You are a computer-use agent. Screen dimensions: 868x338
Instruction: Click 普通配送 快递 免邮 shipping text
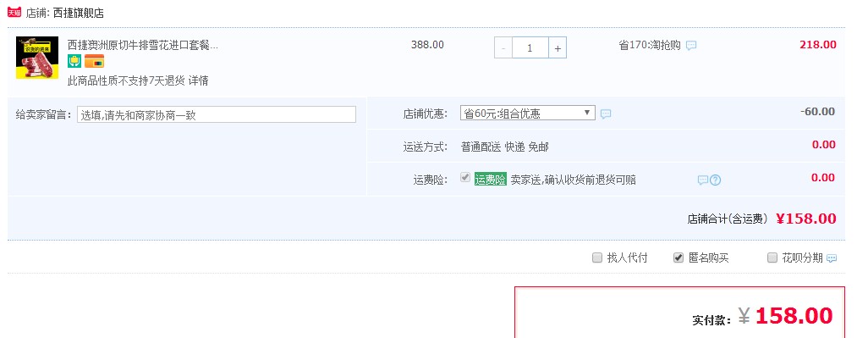tap(505, 147)
